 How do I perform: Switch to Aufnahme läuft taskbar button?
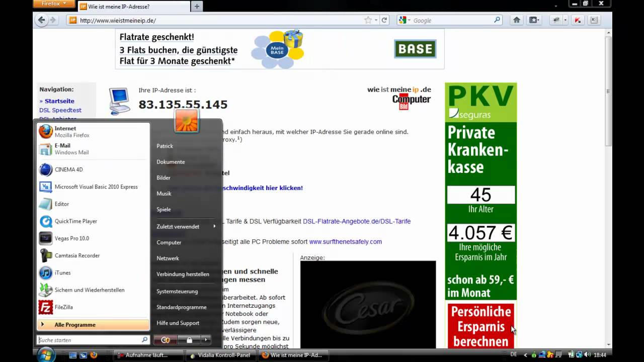148,355
